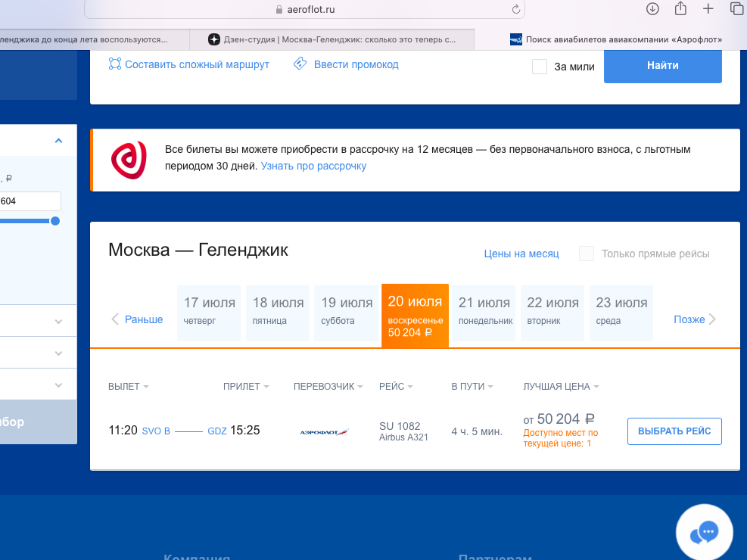Switch to Дзен-студия browser tab

[x=332, y=39]
